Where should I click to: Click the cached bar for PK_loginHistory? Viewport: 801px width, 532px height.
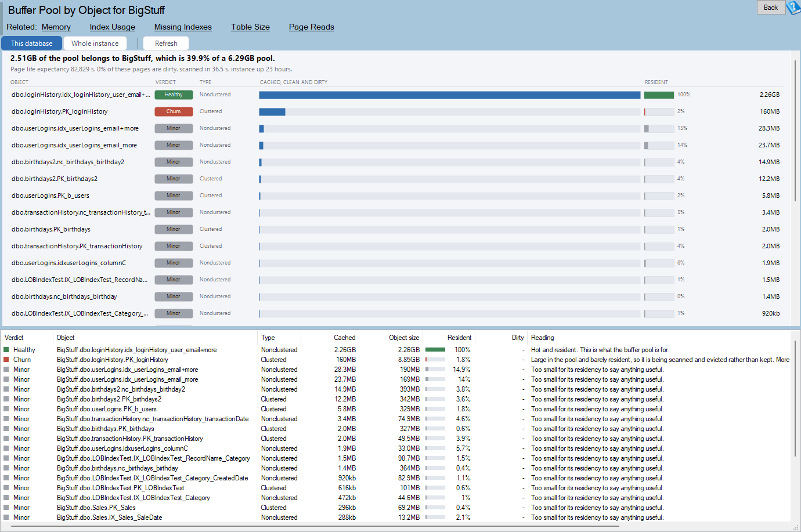point(272,111)
